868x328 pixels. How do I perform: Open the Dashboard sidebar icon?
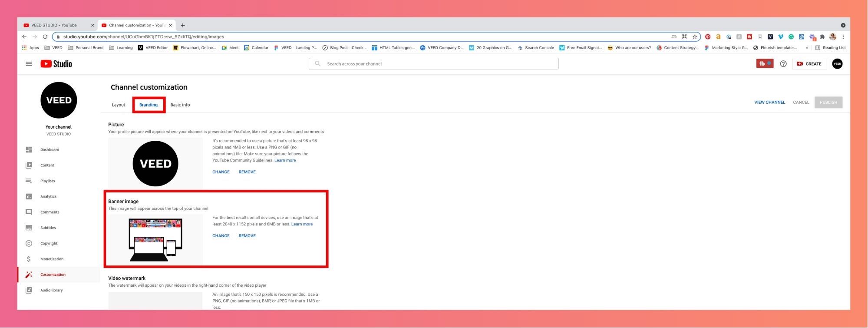click(29, 149)
